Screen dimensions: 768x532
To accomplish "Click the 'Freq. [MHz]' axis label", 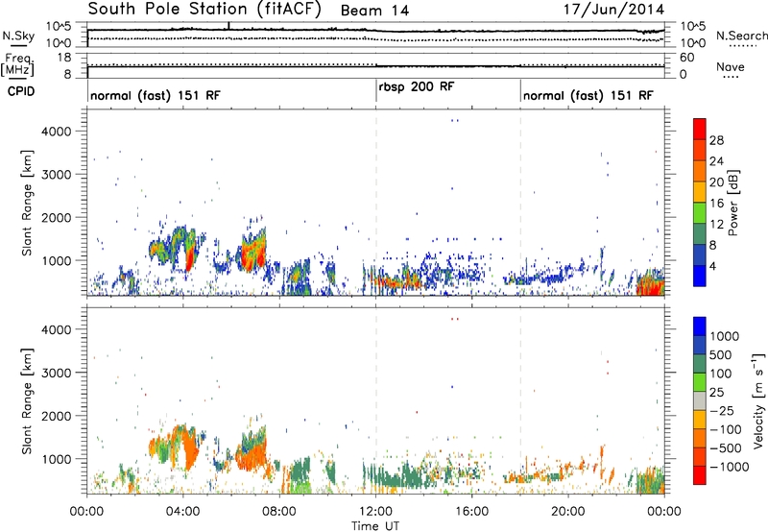I will pos(17,64).
